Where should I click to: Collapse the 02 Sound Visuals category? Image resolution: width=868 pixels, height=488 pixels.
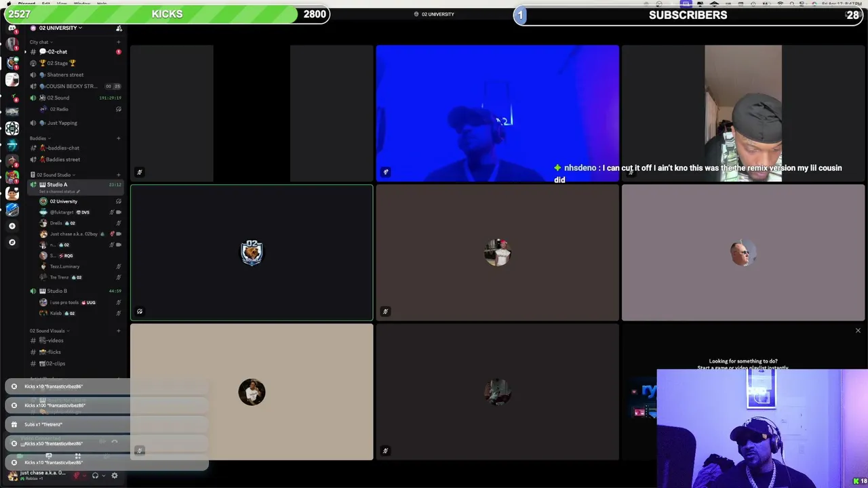pos(49,331)
